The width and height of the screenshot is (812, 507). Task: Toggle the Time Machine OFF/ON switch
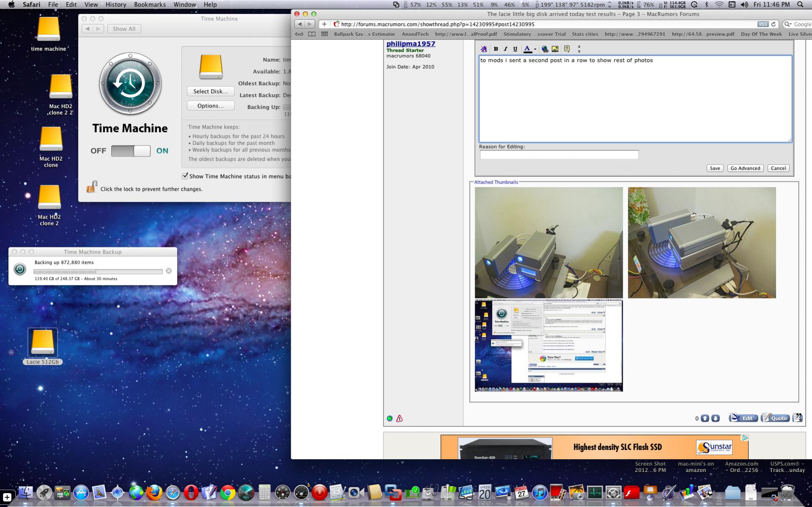pyautogui.click(x=131, y=151)
